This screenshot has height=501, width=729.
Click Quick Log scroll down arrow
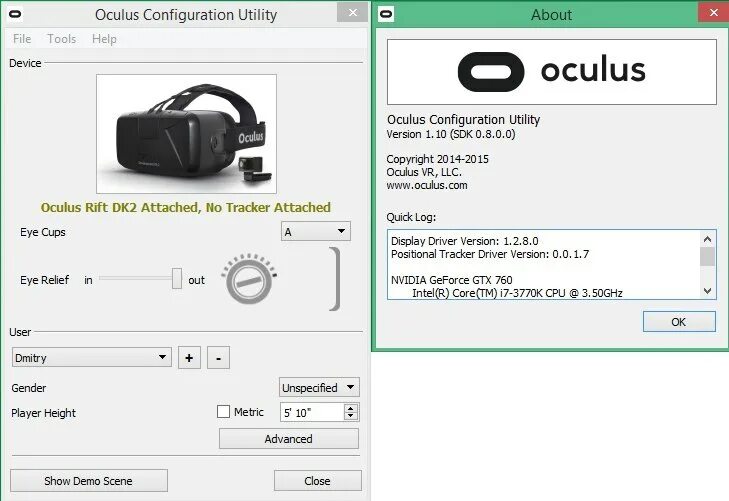[x=708, y=291]
